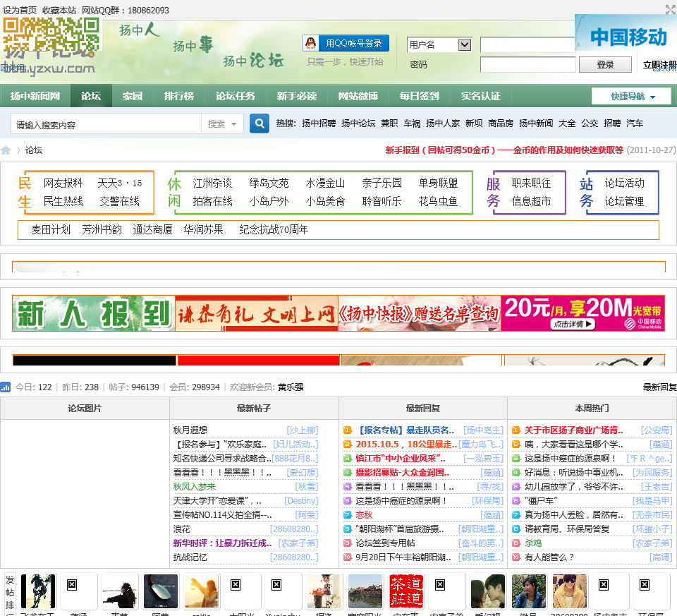Click the rank 7 badge beside 恋秋
This screenshot has height=616, width=677.
[x=347, y=515]
